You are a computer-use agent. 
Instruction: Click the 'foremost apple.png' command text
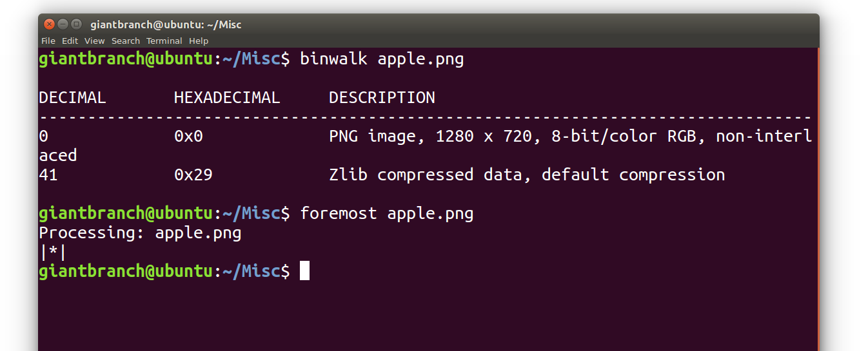387,213
